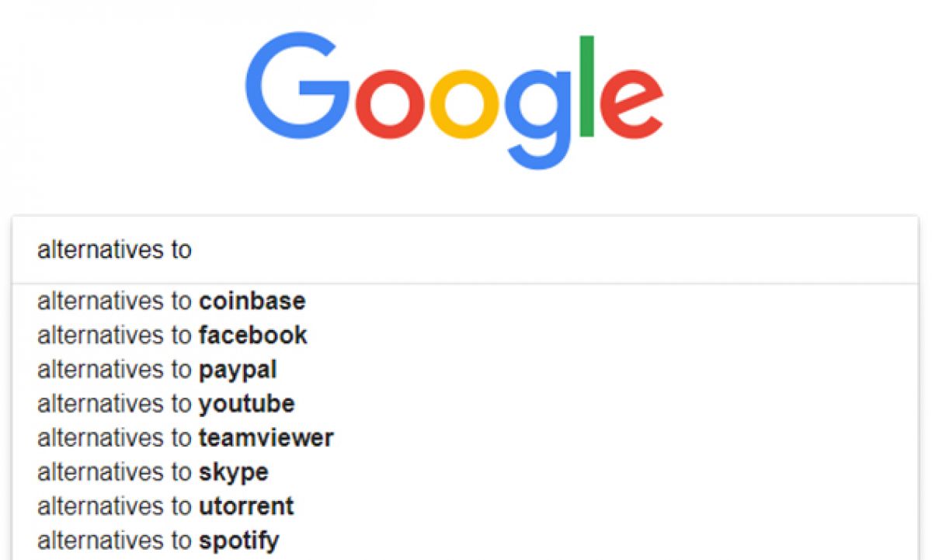Screen dimensions: 932x560
Task: Select the "alternatives to coinbase" suggestion
Action: (x=171, y=301)
